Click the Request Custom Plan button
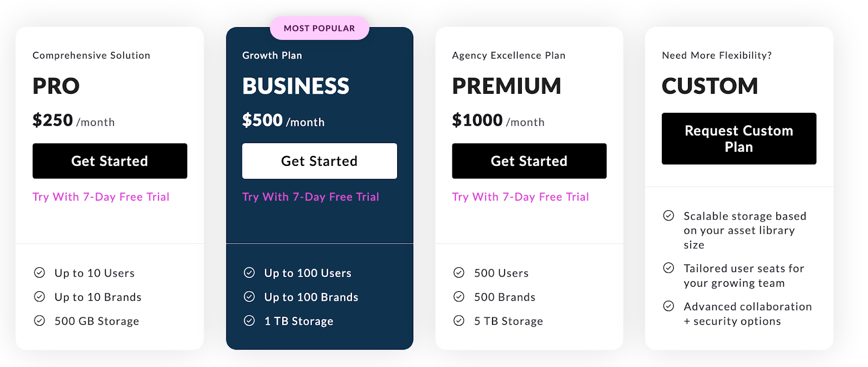Viewport: 868px width, 367px height. (738, 138)
